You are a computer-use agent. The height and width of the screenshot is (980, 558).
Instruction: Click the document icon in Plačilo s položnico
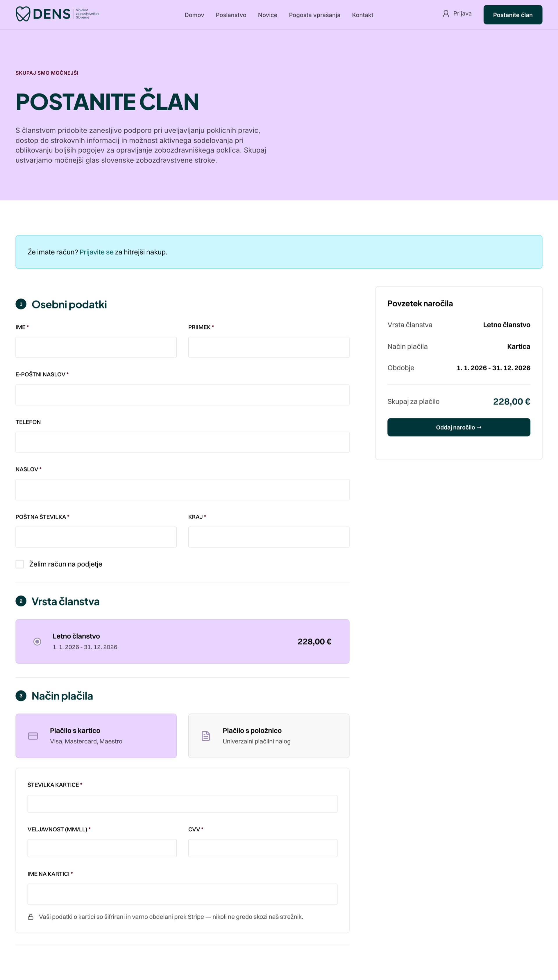206,736
